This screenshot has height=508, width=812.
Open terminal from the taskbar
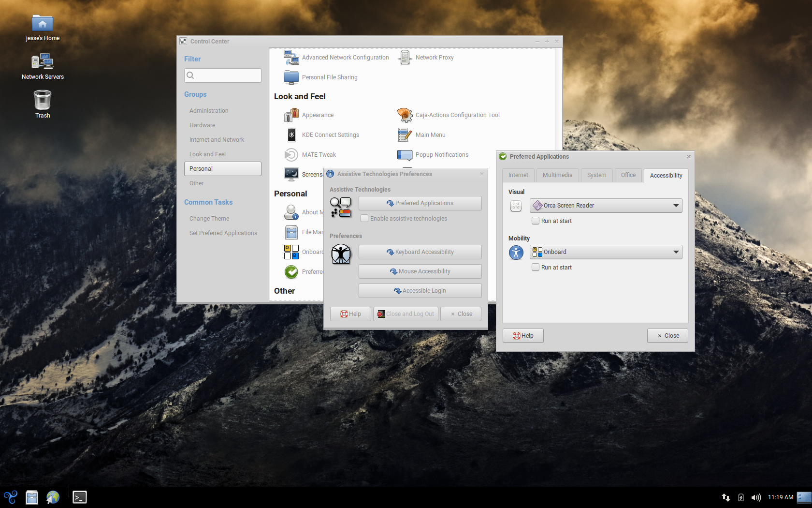point(80,497)
